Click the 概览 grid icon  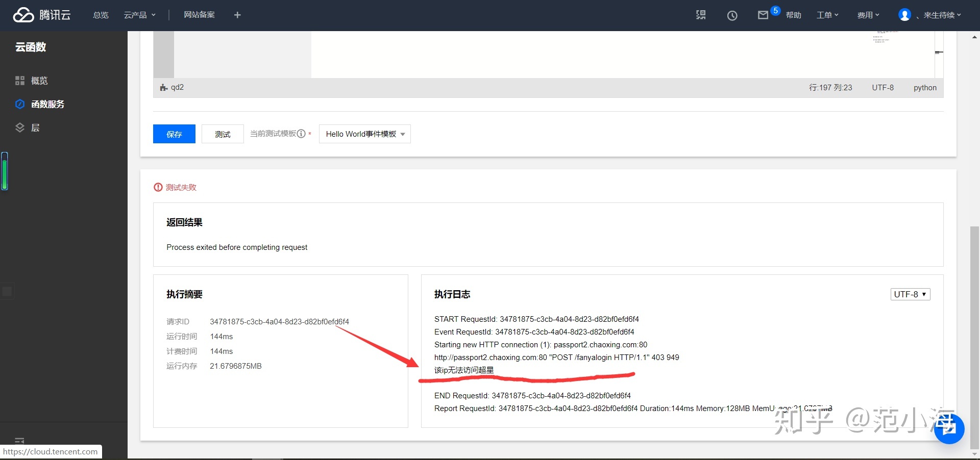(x=20, y=81)
